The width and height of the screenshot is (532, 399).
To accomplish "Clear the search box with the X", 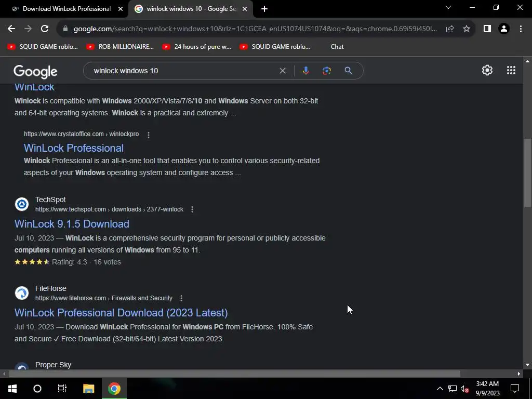I will [282, 71].
